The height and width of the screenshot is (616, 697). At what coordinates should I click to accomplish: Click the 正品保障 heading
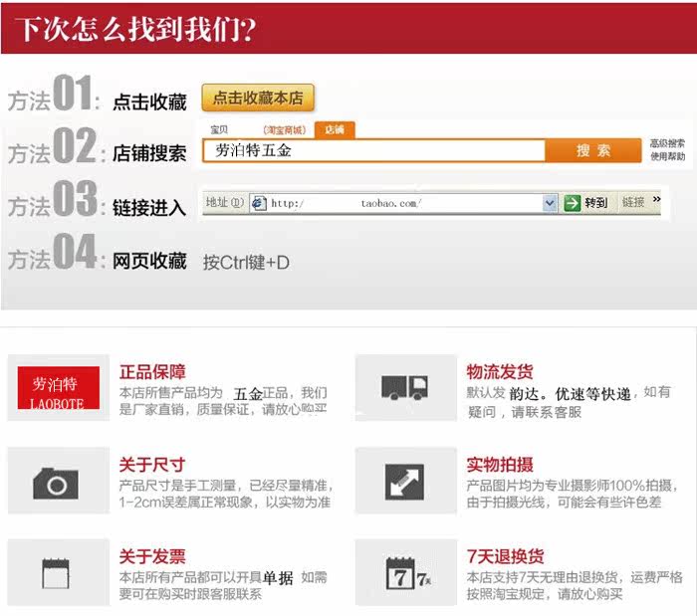[x=152, y=372]
